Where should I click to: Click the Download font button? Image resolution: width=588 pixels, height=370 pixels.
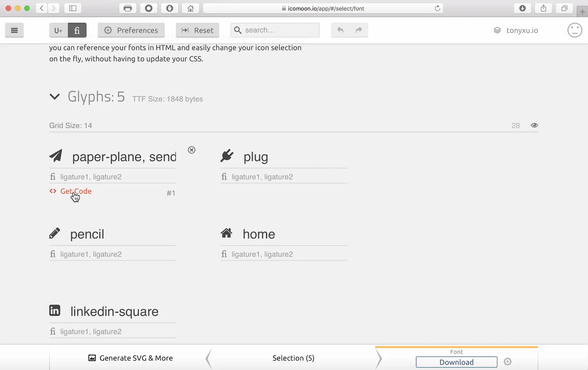pyautogui.click(x=456, y=362)
